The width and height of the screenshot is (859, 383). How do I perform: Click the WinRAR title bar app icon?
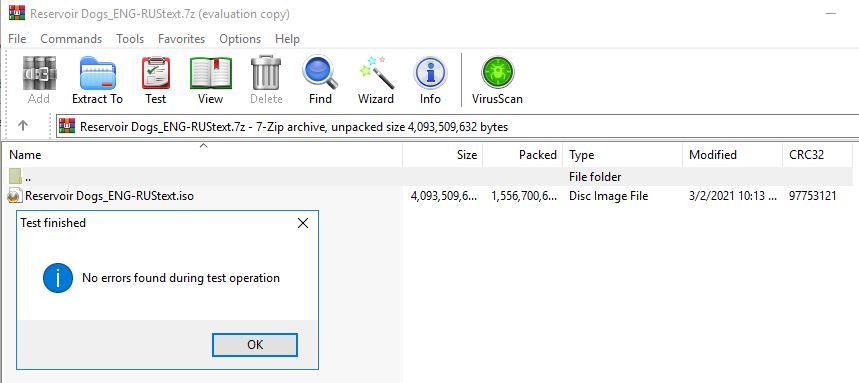(x=17, y=13)
